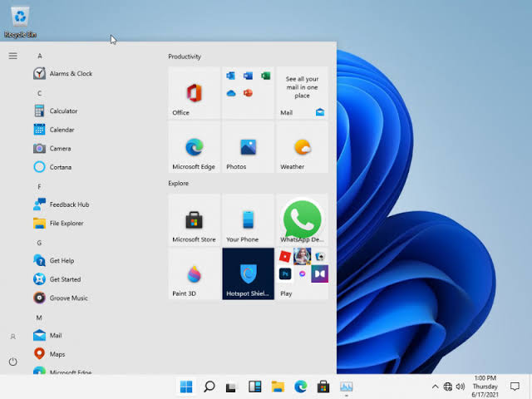
Task: Open the user account button
Action: (13, 337)
